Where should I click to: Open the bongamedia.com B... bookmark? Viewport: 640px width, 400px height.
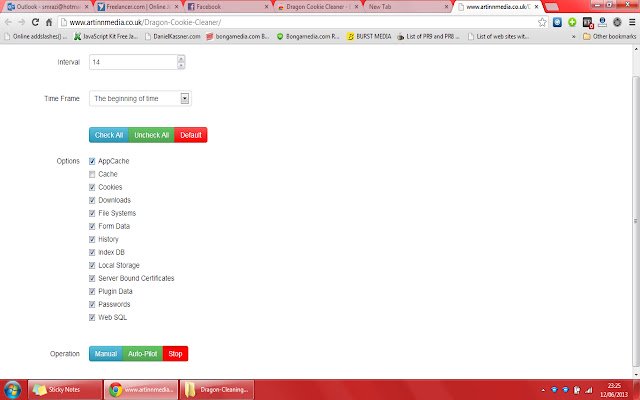[237, 36]
